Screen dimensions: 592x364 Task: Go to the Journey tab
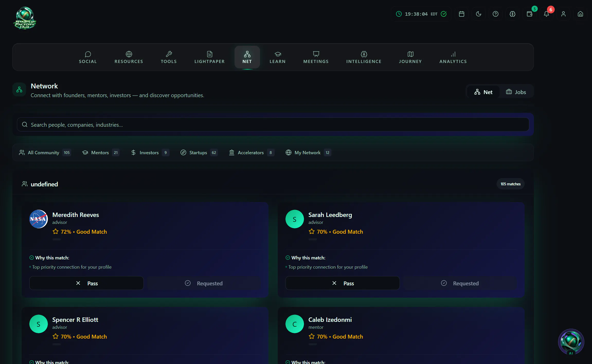[410, 57]
